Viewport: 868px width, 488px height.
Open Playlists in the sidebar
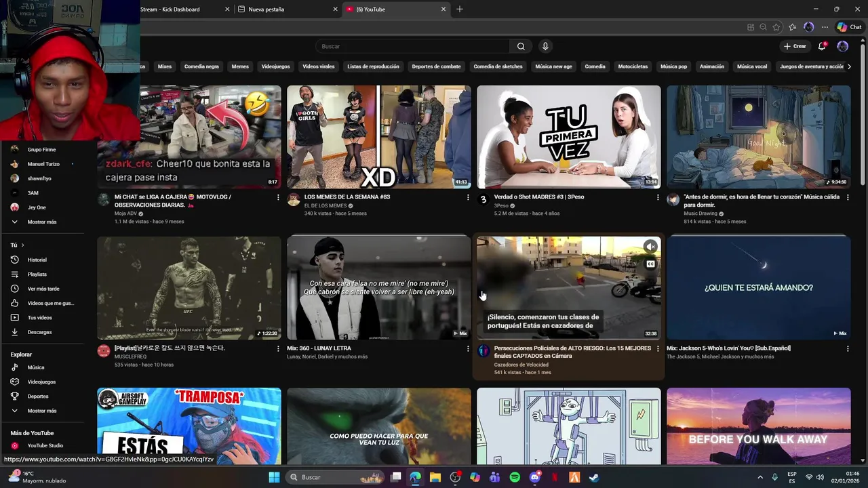tap(43, 274)
